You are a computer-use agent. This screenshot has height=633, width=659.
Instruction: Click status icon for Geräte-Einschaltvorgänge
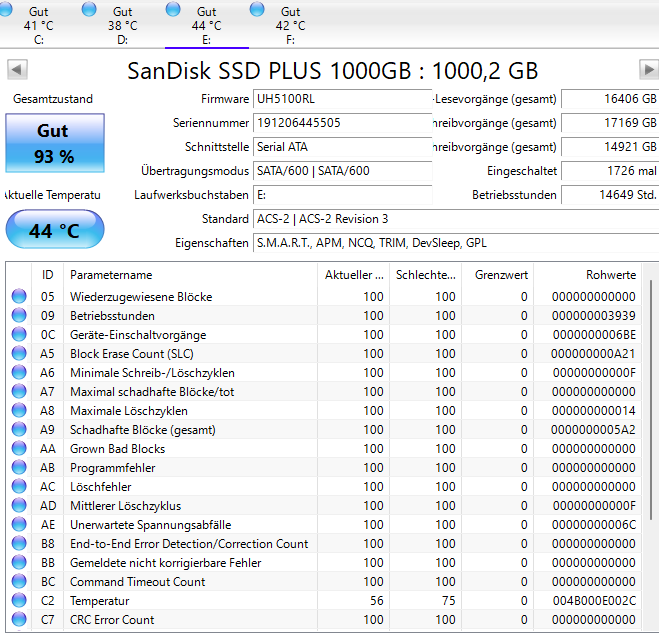pyautogui.click(x=19, y=334)
